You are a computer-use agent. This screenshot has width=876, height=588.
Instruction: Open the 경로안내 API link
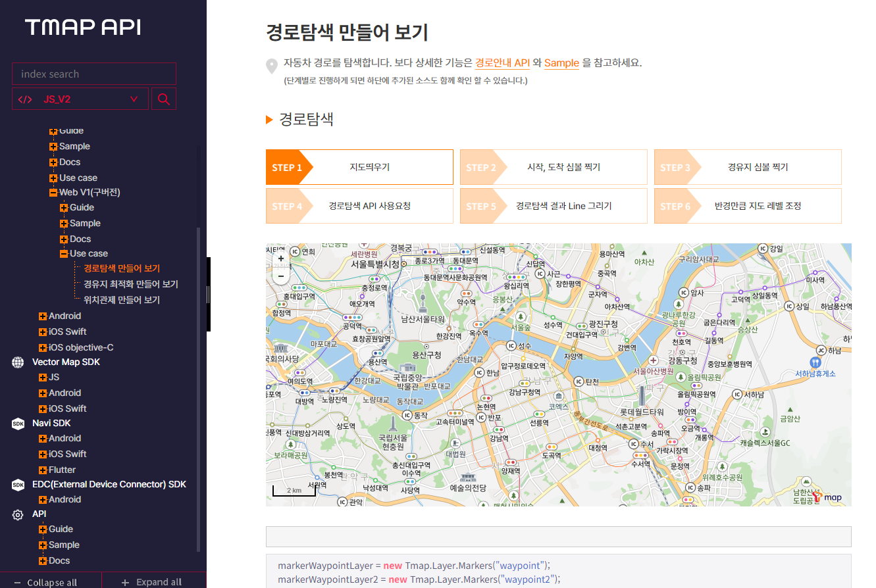(503, 63)
